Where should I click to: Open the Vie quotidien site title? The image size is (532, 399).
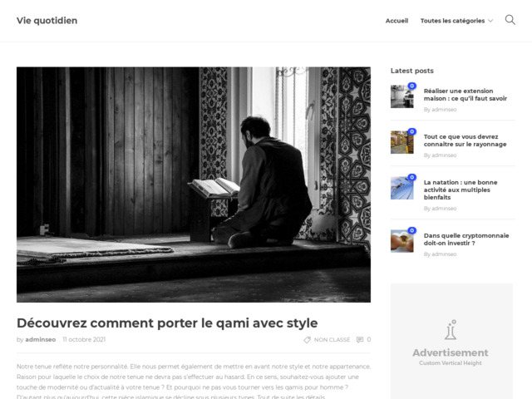[x=47, y=20]
